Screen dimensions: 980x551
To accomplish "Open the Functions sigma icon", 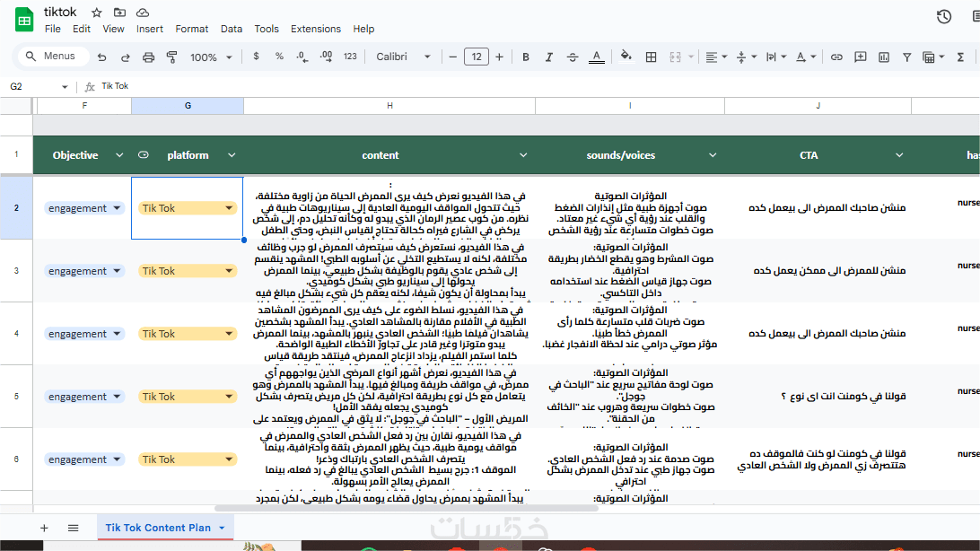I will 960,57.
